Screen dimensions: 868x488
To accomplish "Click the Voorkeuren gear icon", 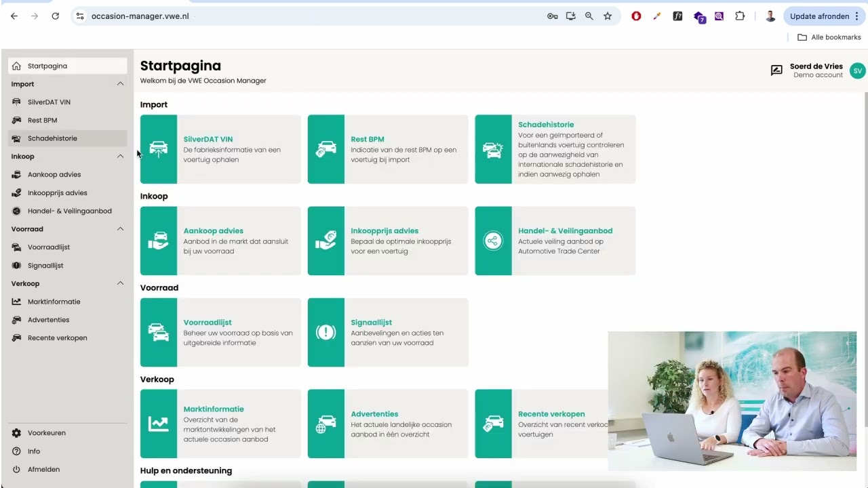I will click(x=16, y=433).
